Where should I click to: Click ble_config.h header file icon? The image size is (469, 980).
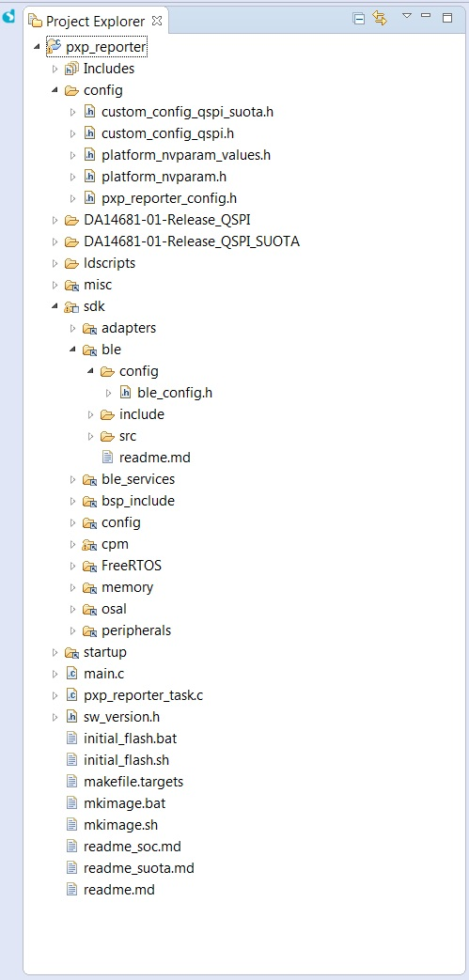[x=126, y=393]
